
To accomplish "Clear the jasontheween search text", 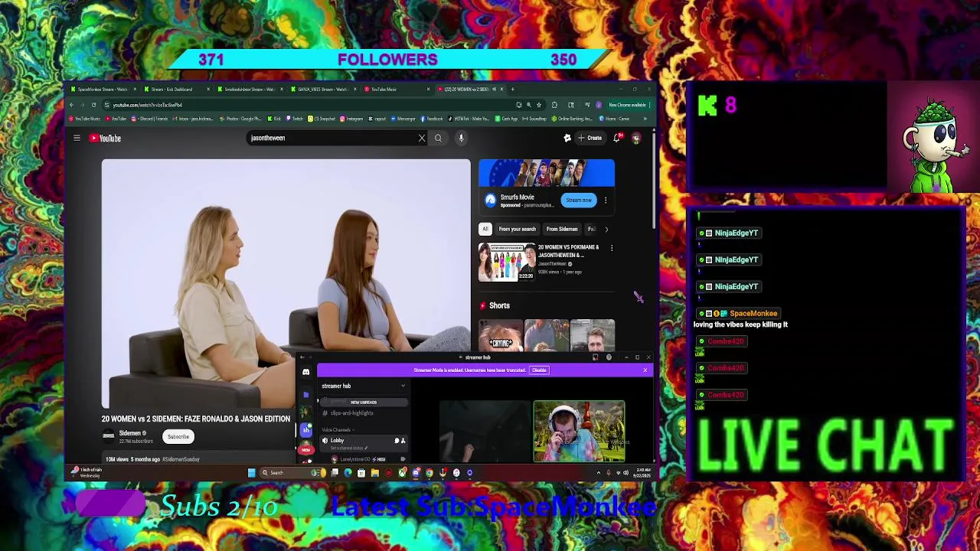I will click(x=421, y=138).
